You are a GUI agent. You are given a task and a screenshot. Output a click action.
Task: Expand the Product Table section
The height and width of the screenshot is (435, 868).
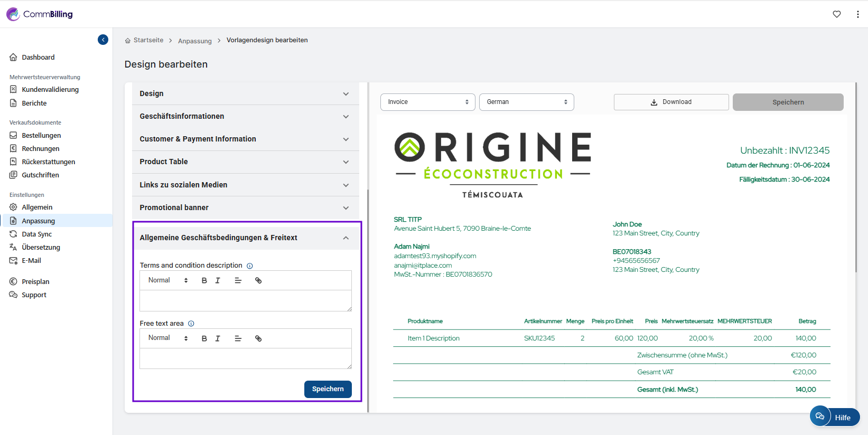coord(245,162)
